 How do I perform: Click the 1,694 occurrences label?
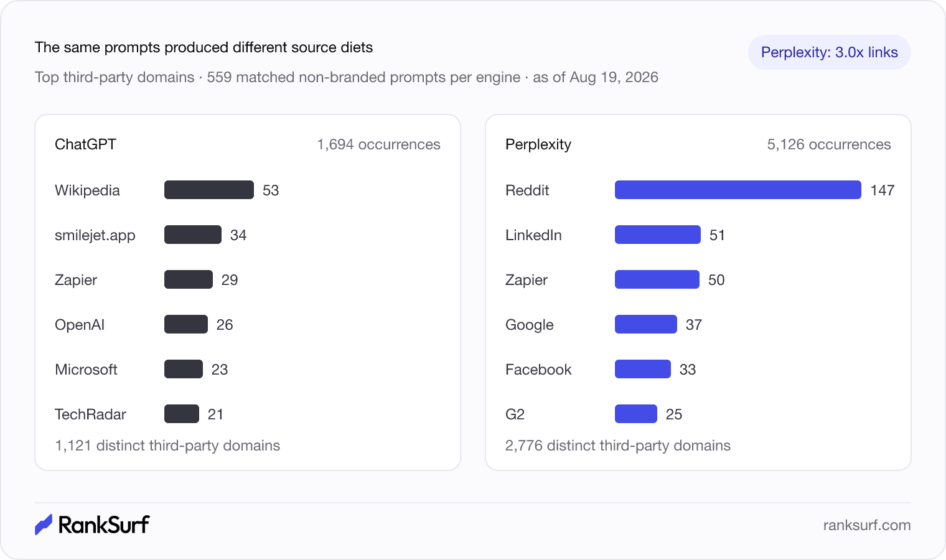pyautogui.click(x=378, y=144)
